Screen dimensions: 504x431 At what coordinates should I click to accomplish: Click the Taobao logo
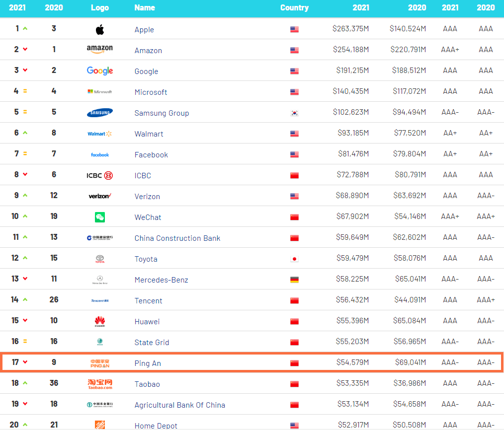[99, 383]
